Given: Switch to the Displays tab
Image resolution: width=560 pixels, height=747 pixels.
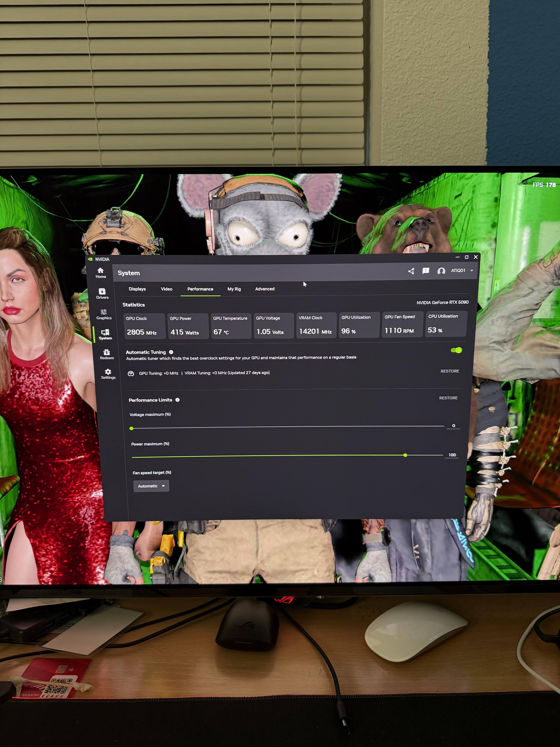Looking at the screenshot, I should 137,289.
